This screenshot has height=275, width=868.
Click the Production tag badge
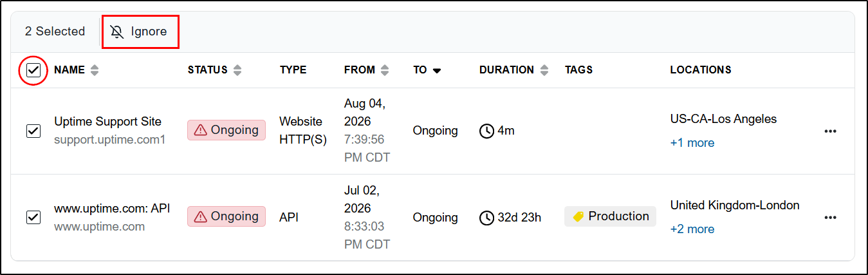[610, 216]
